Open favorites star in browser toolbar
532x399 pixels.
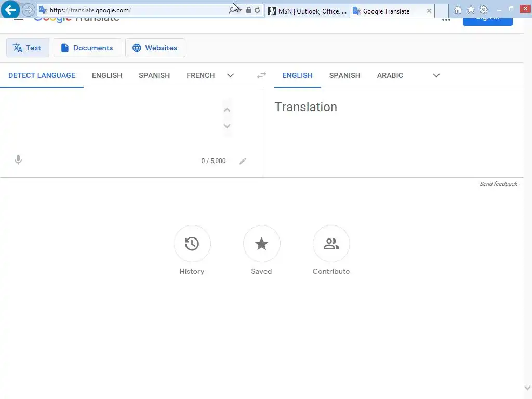[x=471, y=10]
